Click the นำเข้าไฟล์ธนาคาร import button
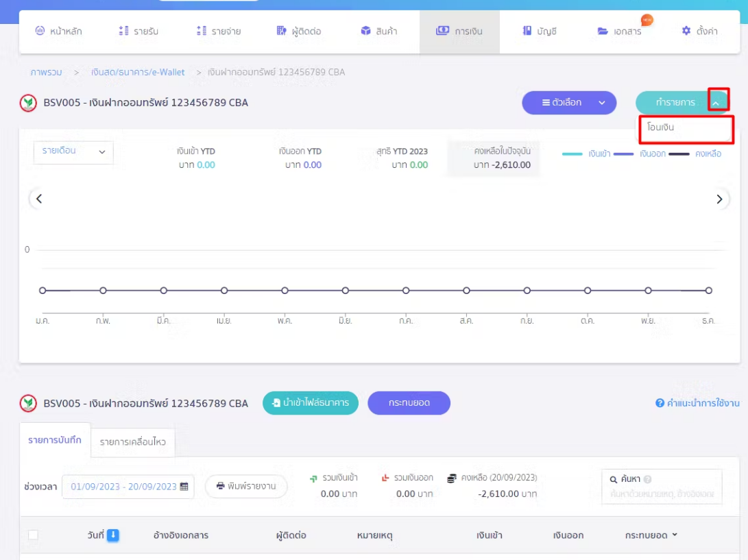 (x=311, y=403)
